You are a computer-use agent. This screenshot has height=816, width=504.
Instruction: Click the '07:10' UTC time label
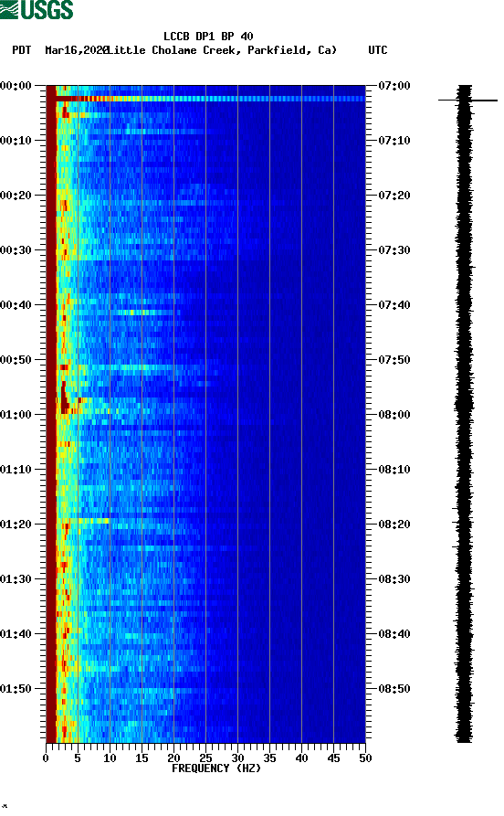(394, 140)
